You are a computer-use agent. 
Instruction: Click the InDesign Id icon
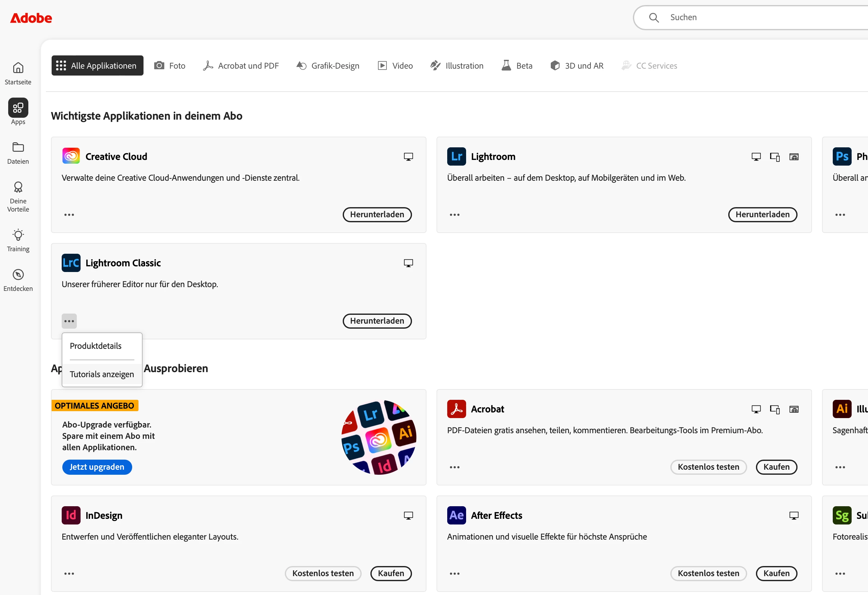click(x=71, y=515)
